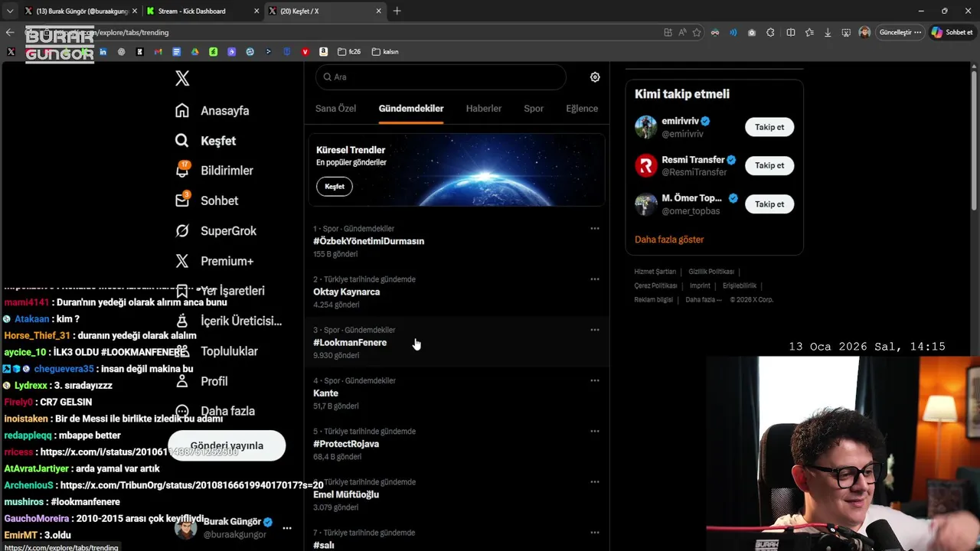Open the #ProtectRojava trend

[457, 443]
